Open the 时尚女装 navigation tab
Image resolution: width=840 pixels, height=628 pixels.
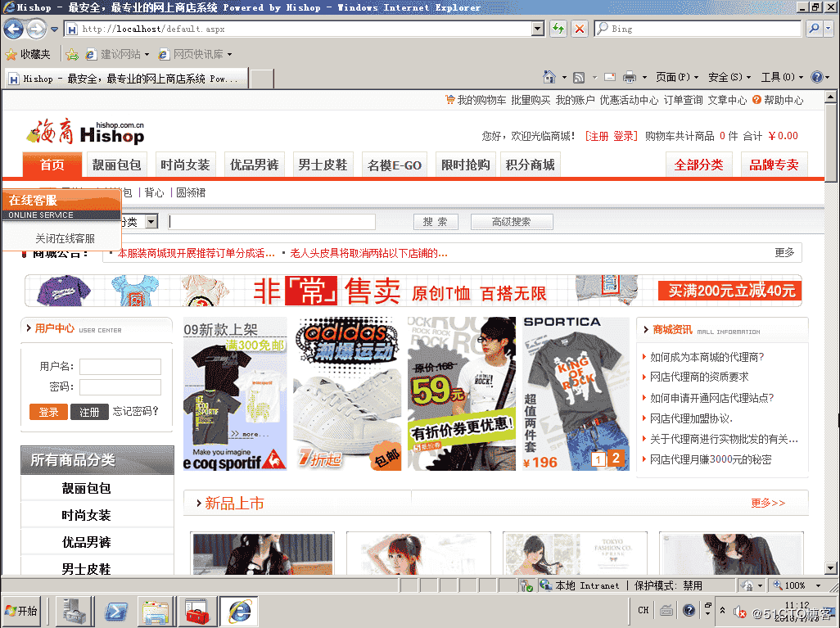tap(185, 165)
